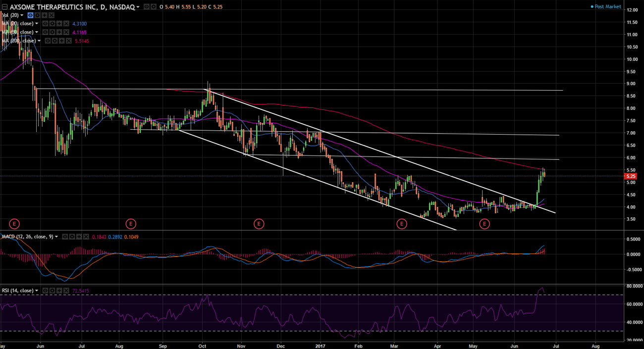644x349 pixels.
Task: Click the Low value 5.20 in header
Action: pos(202,7)
